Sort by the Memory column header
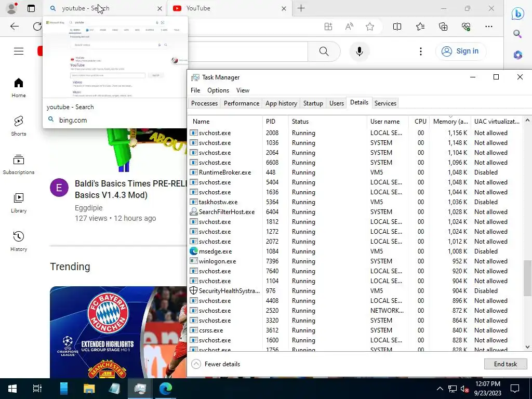Viewport: 532px width, 399px height. pyautogui.click(x=450, y=122)
